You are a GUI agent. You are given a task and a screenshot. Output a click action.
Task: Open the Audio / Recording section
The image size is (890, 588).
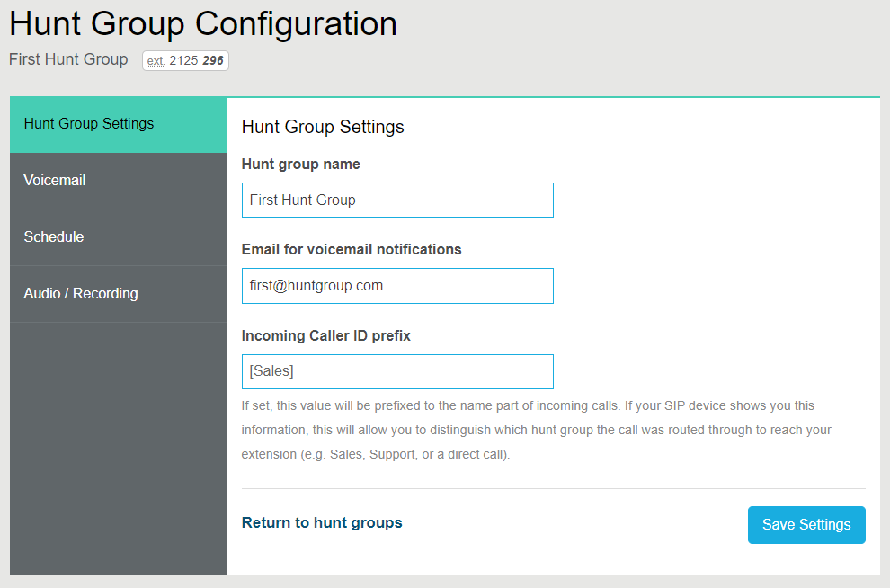80,293
